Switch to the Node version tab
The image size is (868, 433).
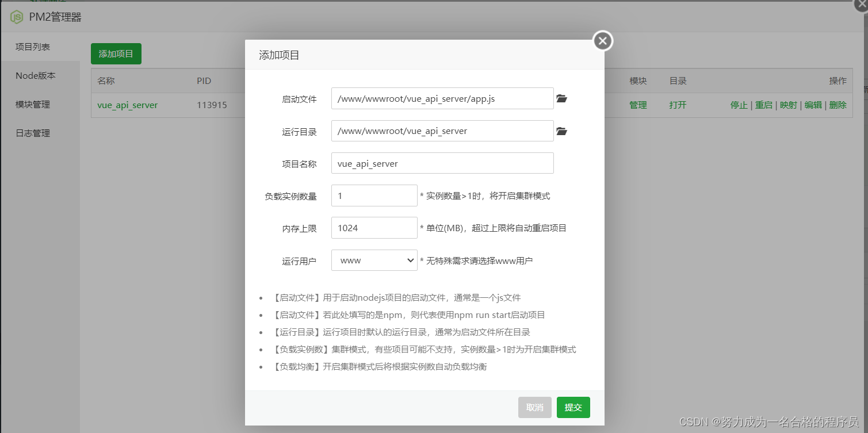coord(36,75)
